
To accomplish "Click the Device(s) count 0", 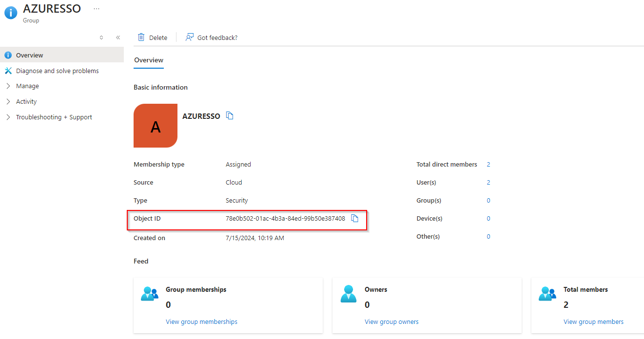I will [x=488, y=219].
